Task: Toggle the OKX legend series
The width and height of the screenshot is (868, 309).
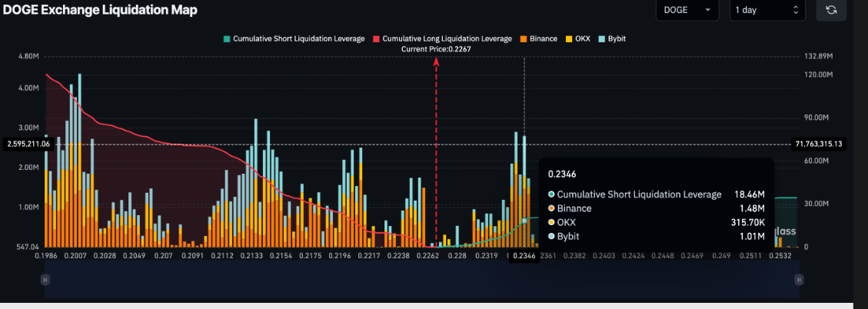Action: (x=578, y=38)
